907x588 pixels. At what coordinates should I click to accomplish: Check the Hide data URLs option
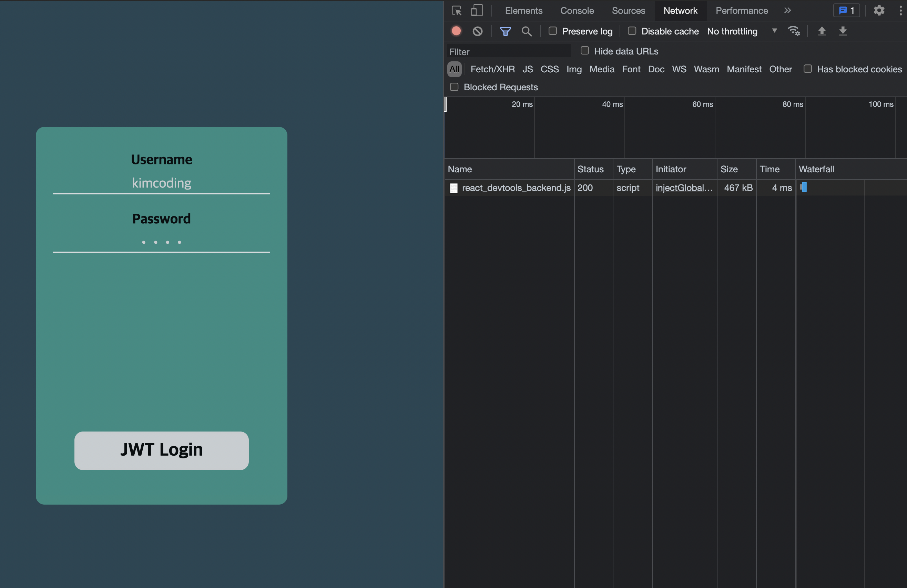pos(584,51)
